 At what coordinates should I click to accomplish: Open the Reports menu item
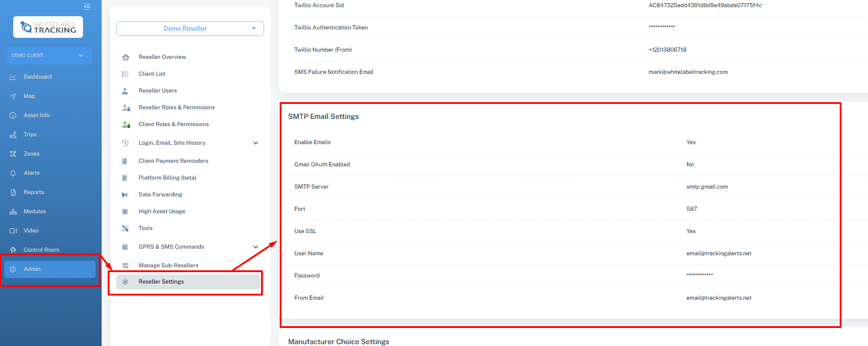coord(34,192)
